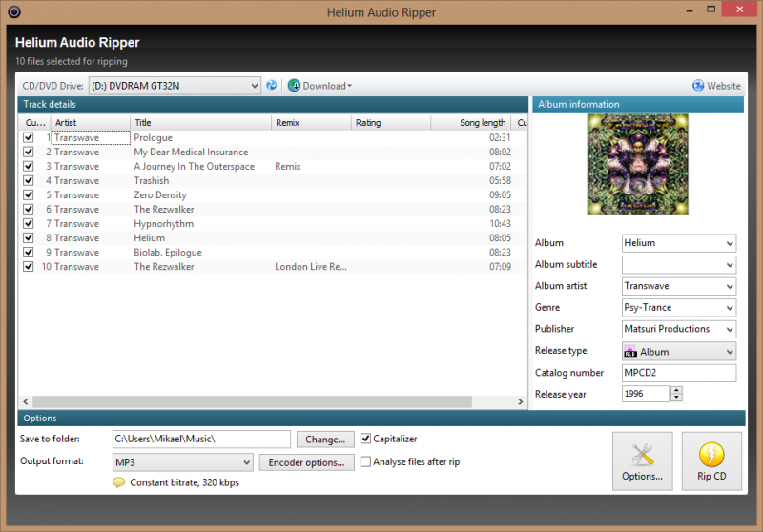Click the Release type album icon
This screenshot has width=763, height=532.
point(630,352)
